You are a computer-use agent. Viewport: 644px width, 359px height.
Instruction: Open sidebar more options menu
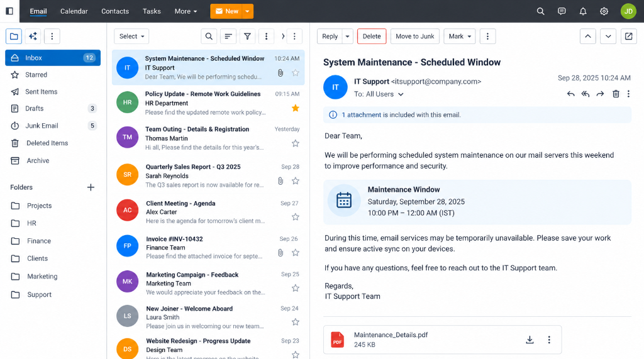pyautogui.click(x=52, y=36)
